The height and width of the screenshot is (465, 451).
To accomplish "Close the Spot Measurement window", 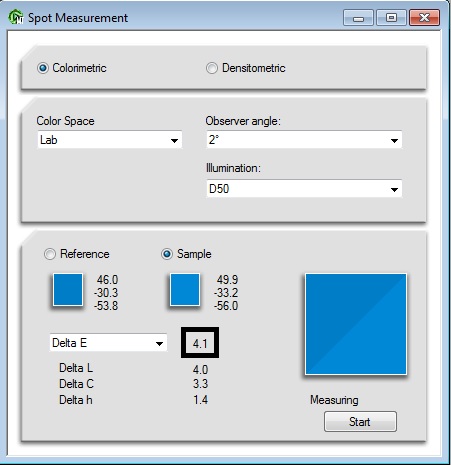I will click(x=424, y=18).
